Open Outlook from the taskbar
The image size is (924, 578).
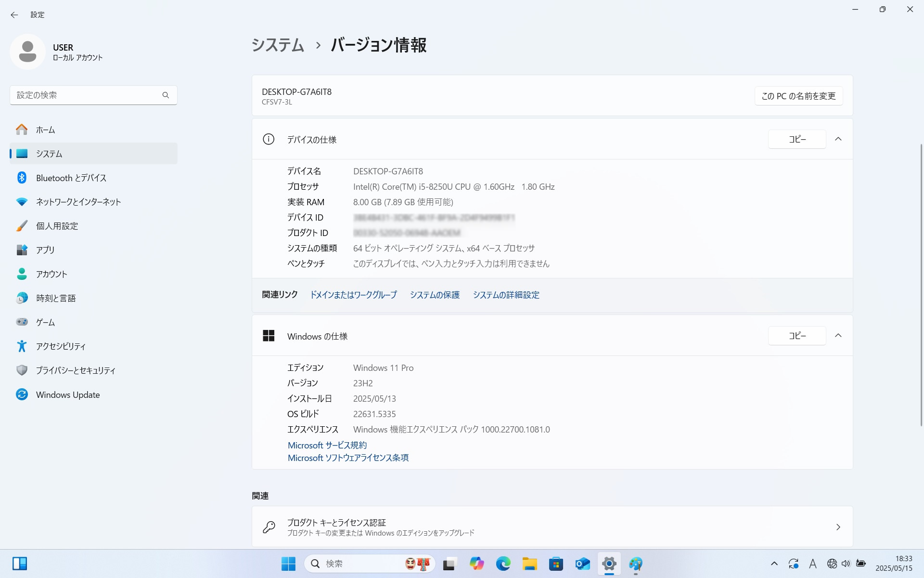[x=582, y=564]
